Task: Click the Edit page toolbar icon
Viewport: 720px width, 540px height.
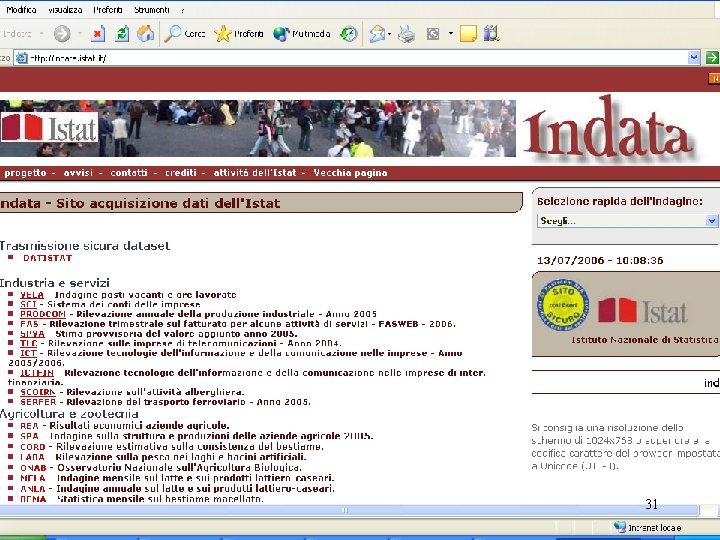Action: point(433,34)
